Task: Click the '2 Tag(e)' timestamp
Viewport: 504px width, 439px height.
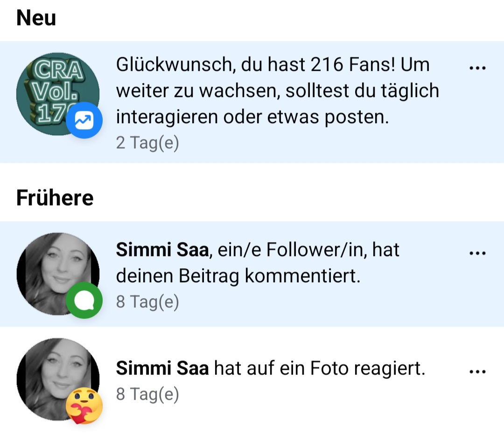Action: coord(147,143)
